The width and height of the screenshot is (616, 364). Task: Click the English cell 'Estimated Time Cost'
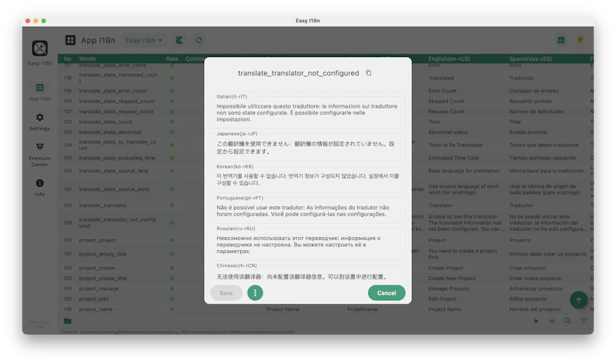454,158
